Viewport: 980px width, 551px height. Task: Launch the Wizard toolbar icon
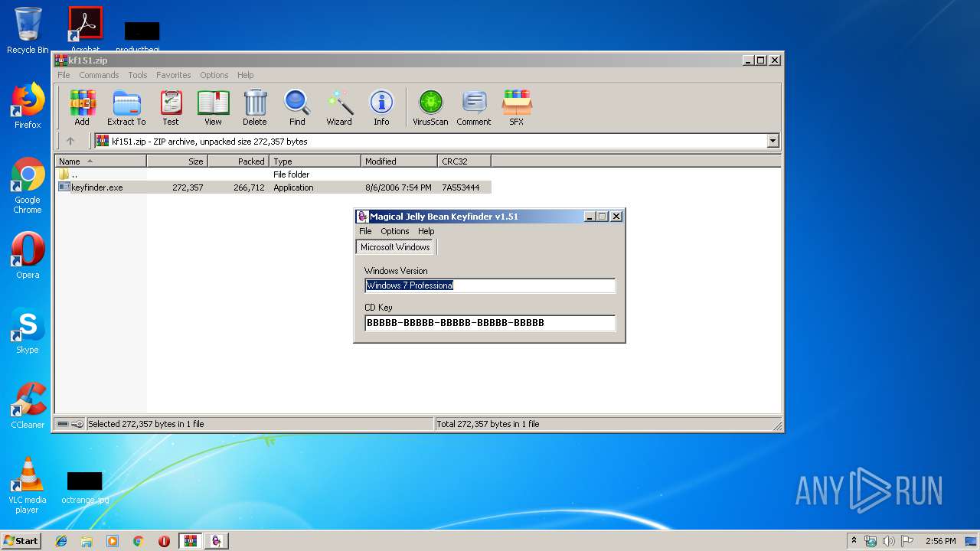(x=339, y=107)
